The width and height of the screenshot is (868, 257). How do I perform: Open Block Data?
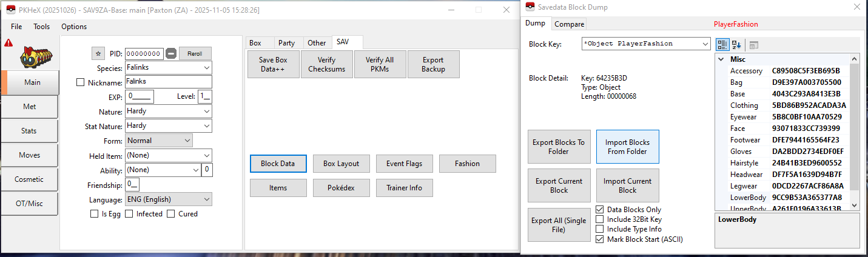tap(278, 164)
